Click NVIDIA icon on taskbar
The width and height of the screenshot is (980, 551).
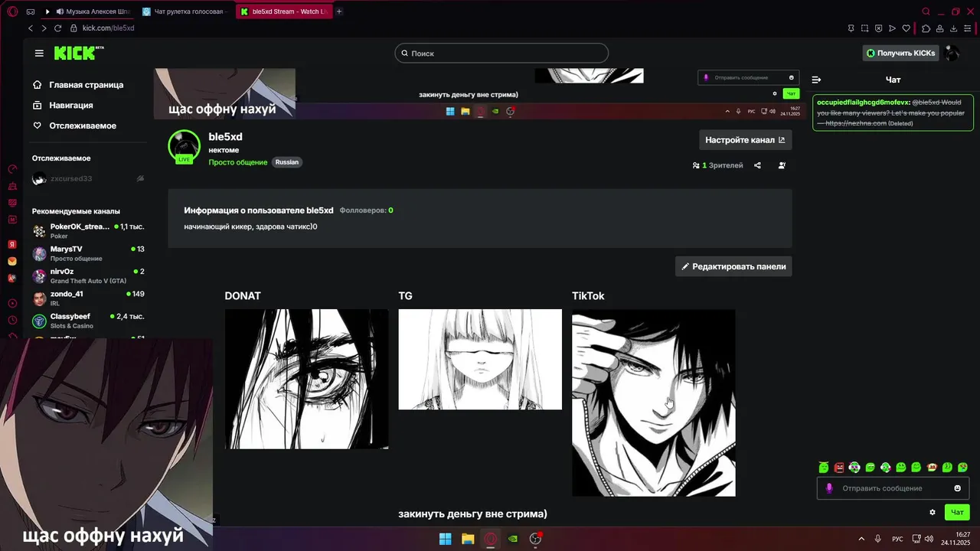pyautogui.click(x=513, y=539)
